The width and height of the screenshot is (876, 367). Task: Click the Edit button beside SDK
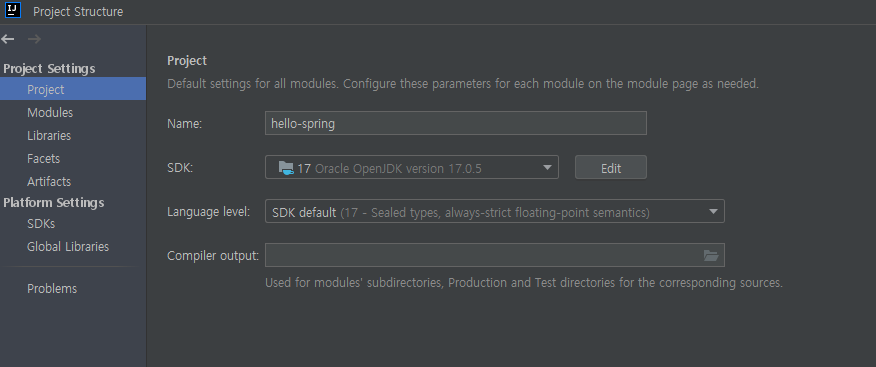(611, 168)
